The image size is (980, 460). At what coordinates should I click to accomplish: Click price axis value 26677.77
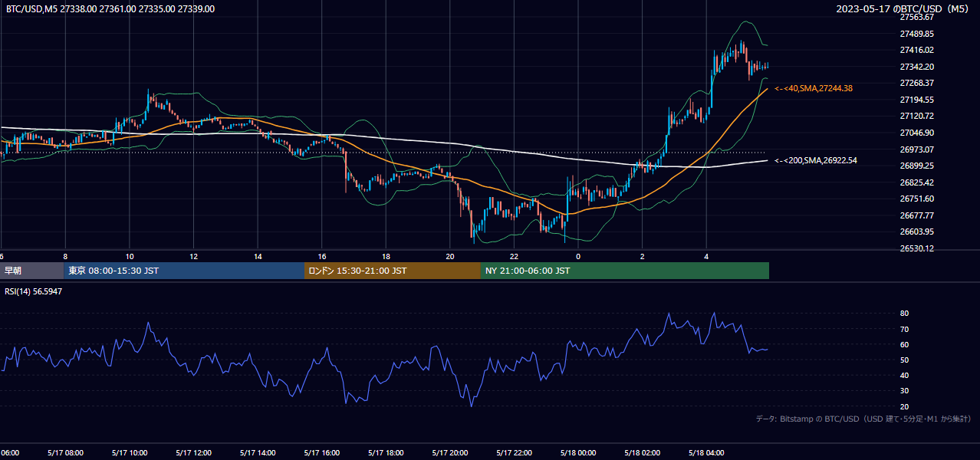(x=916, y=215)
